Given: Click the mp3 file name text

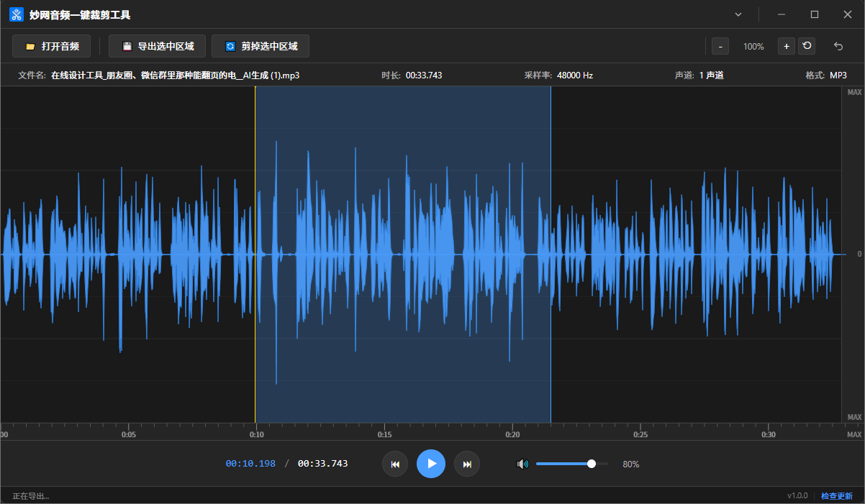Looking at the screenshot, I should [x=175, y=75].
